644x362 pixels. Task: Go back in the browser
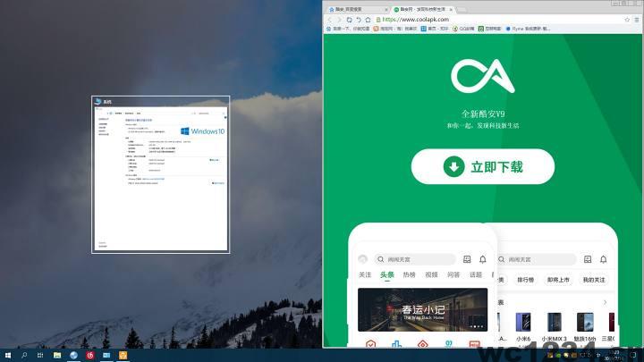click(330, 20)
